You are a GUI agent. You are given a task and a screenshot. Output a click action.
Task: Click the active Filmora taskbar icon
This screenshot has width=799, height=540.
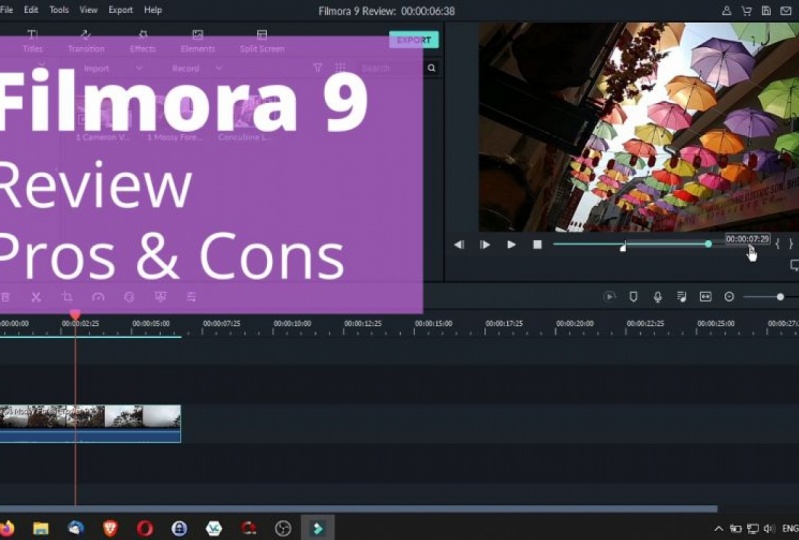pyautogui.click(x=317, y=528)
